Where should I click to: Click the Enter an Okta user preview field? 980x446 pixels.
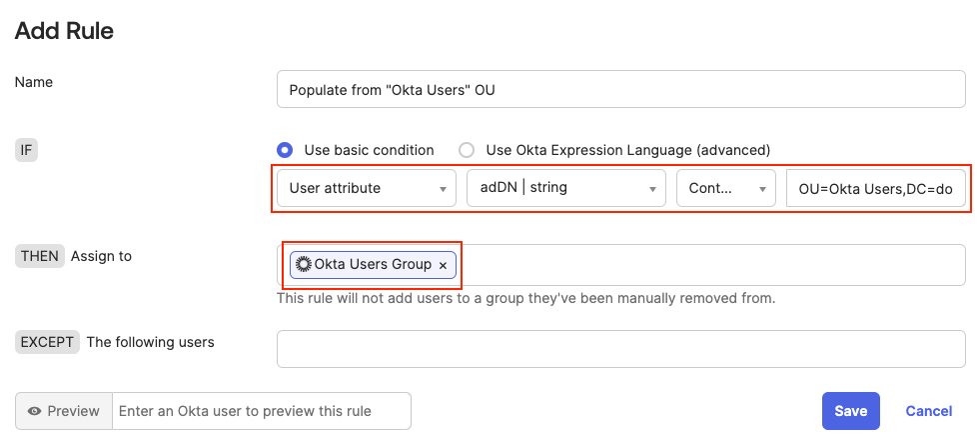261,411
